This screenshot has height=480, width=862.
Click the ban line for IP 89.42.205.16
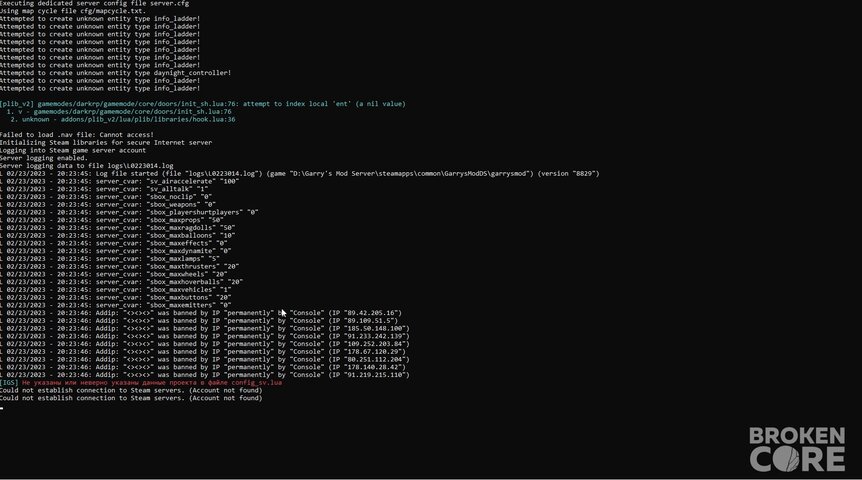pyautogui.click(x=201, y=312)
